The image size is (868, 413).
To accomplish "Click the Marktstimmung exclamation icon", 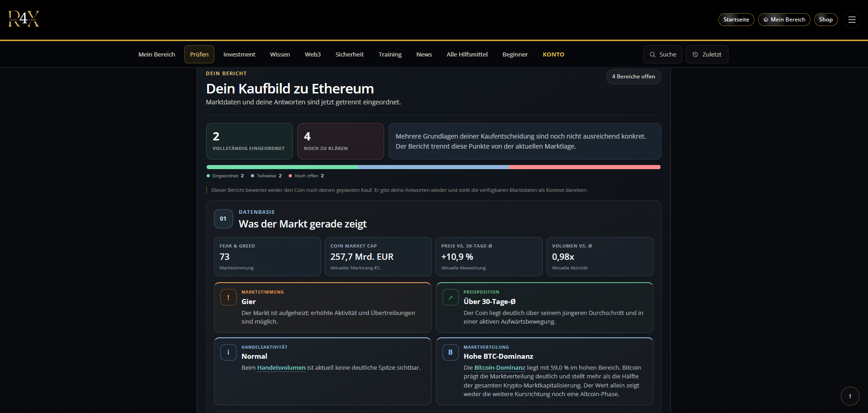I will click(x=228, y=297).
